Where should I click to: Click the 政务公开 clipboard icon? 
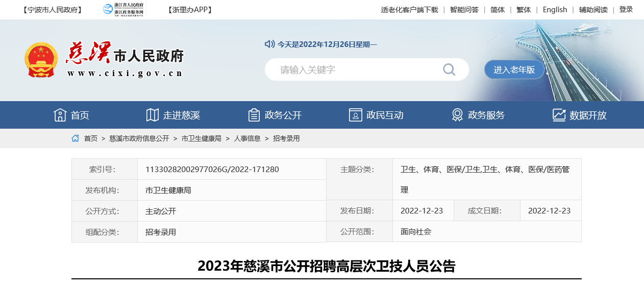click(254, 115)
